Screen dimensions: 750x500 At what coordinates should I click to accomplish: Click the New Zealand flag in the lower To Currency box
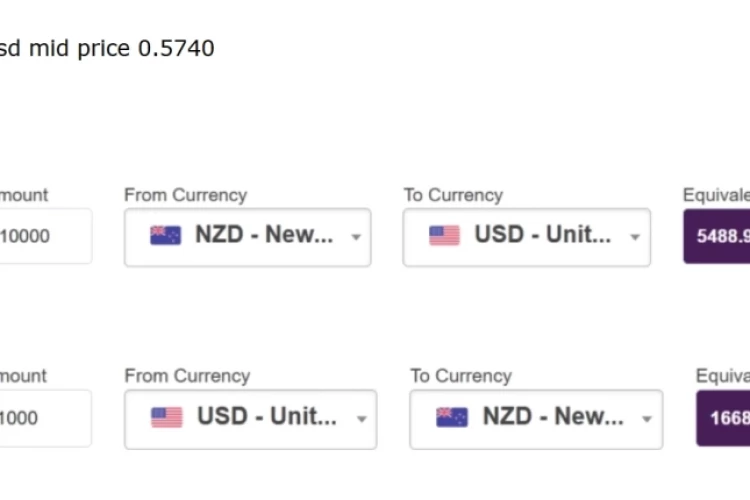pos(452,417)
